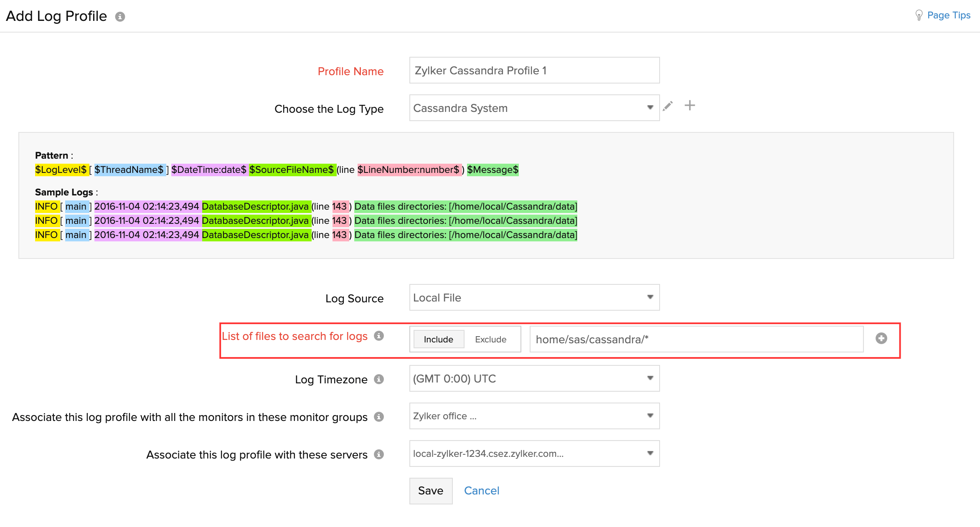
Task: Click info icon beside monitor groups label
Action: pyautogui.click(x=378, y=417)
